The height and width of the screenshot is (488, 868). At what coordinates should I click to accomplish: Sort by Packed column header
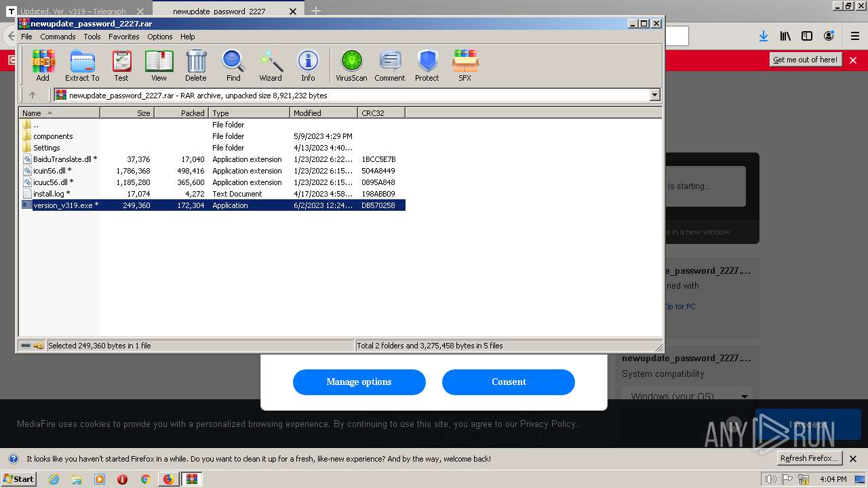(182, 113)
